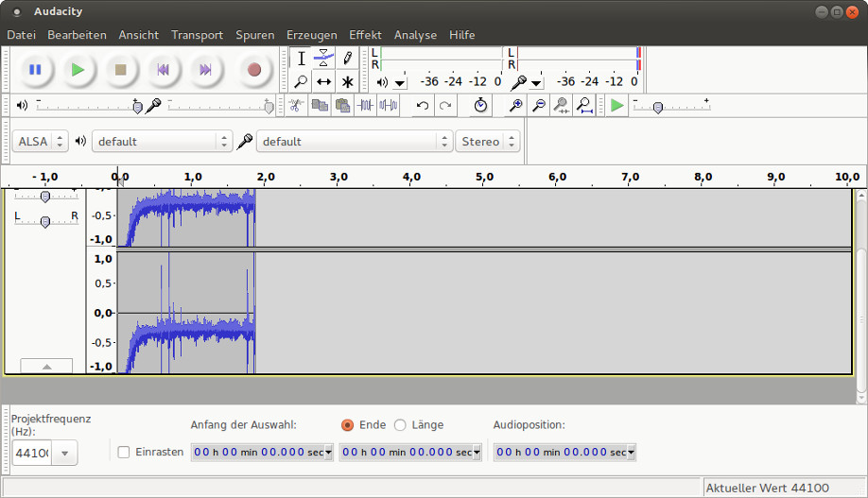The image size is (868, 498).
Task: Open the ALSA audio host dropdown
Action: point(41,142)
